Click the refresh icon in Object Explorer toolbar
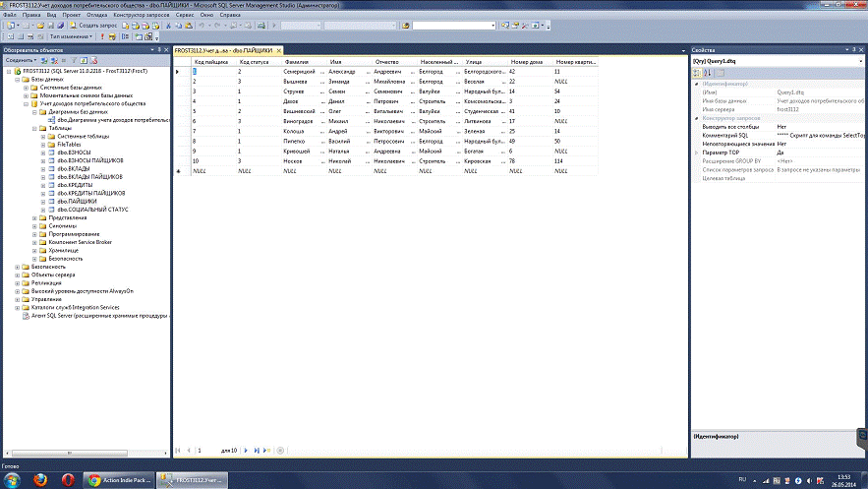The height and width of the screenshot is (489, 868). (x=84, y=60)
